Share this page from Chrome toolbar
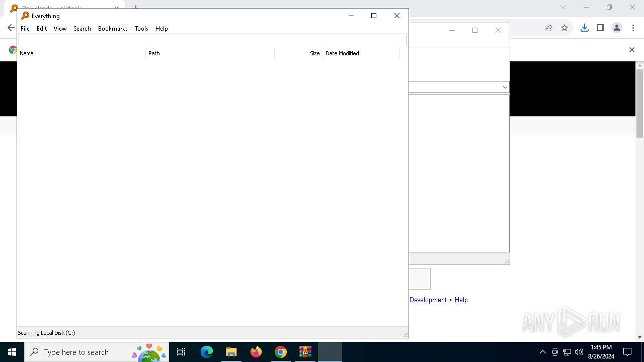644x362 pixels. click(548, 28)
